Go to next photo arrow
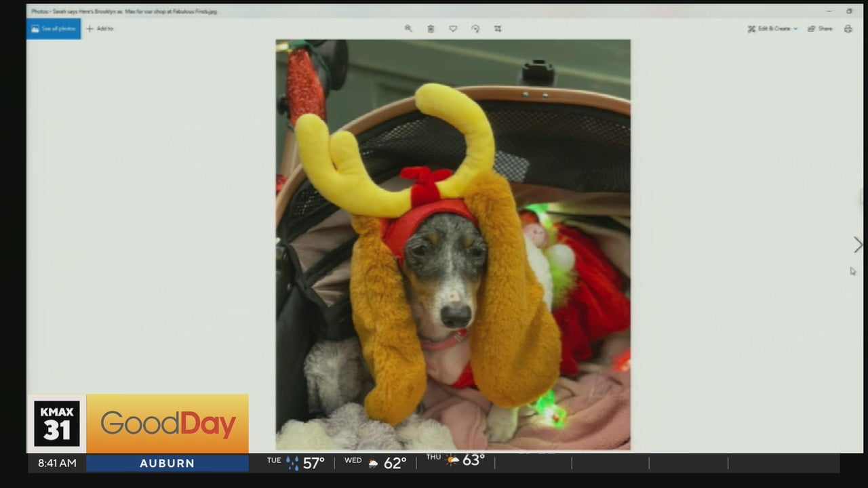The width and height of the screenshot is (868, 488). [x=858, y=245]
